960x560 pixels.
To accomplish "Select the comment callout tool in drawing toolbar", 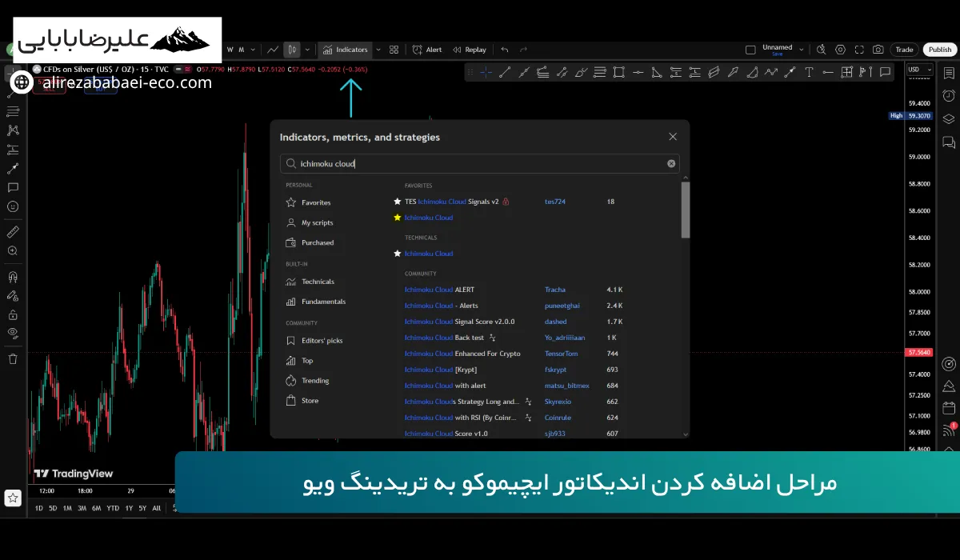I will pos(885,72).
